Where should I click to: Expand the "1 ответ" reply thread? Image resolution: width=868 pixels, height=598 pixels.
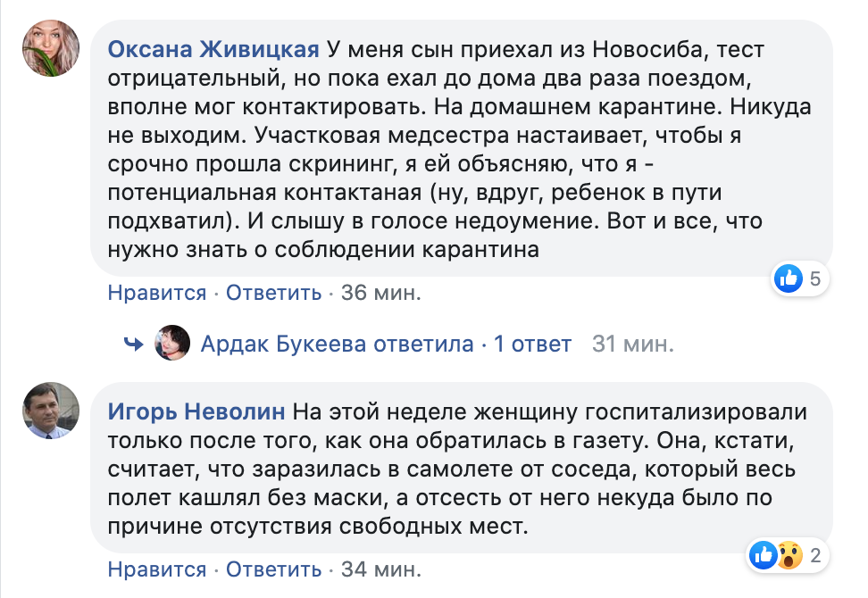click(x=532, y=344)
